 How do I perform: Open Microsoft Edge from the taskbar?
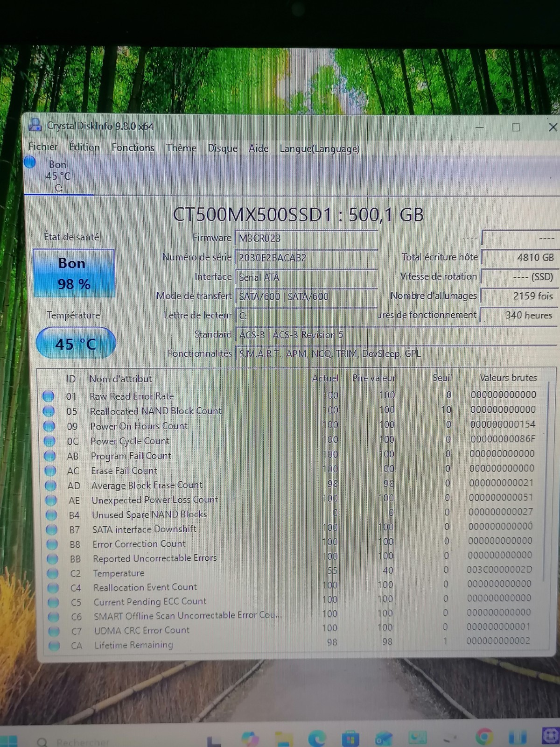[317, 739]
